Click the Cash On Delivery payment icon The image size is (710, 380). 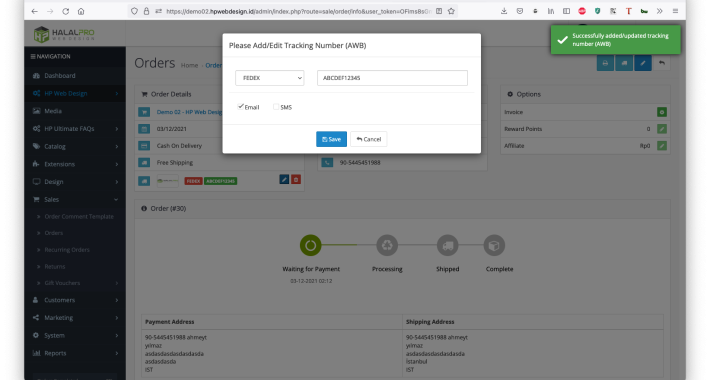point(144,146)
